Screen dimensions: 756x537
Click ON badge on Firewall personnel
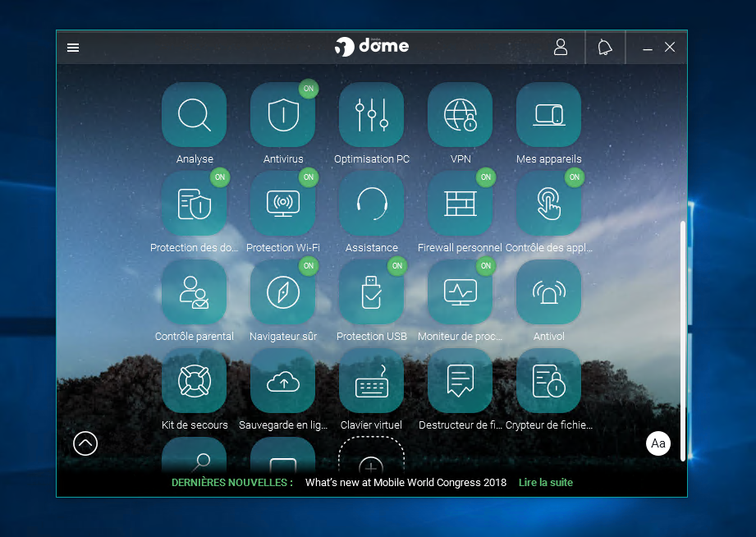pyautogui.click(x=486, y=177)
